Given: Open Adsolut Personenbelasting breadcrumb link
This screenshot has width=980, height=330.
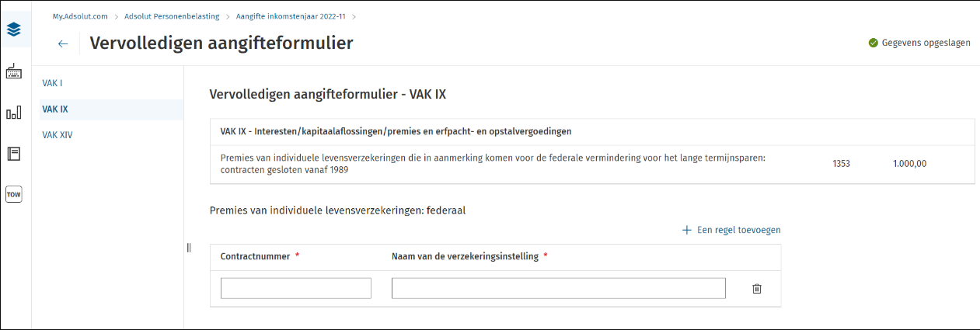Looking at the screenshot, I should click(x=172, y=16).
